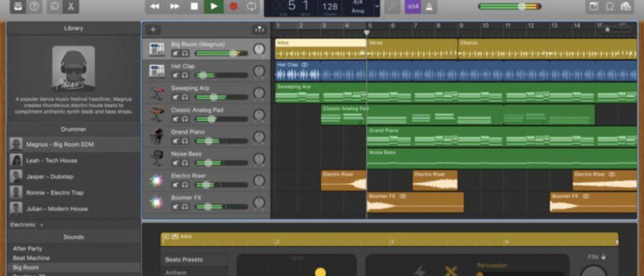Click the editor region play preview icon
The height and width of the screenshot is (276, 644).
tap(166, 237)
